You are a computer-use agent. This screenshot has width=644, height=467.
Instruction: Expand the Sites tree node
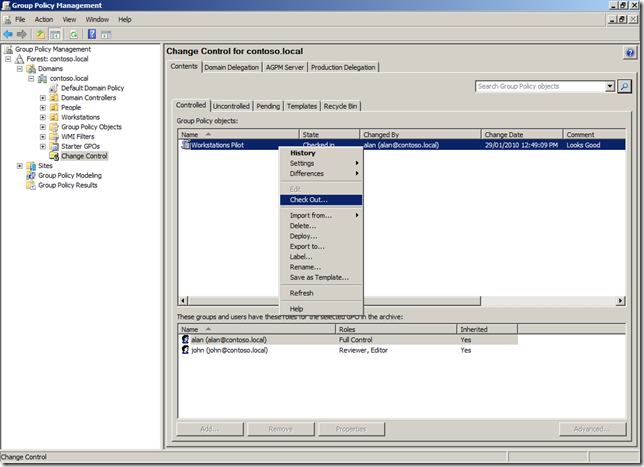[19, 166]
